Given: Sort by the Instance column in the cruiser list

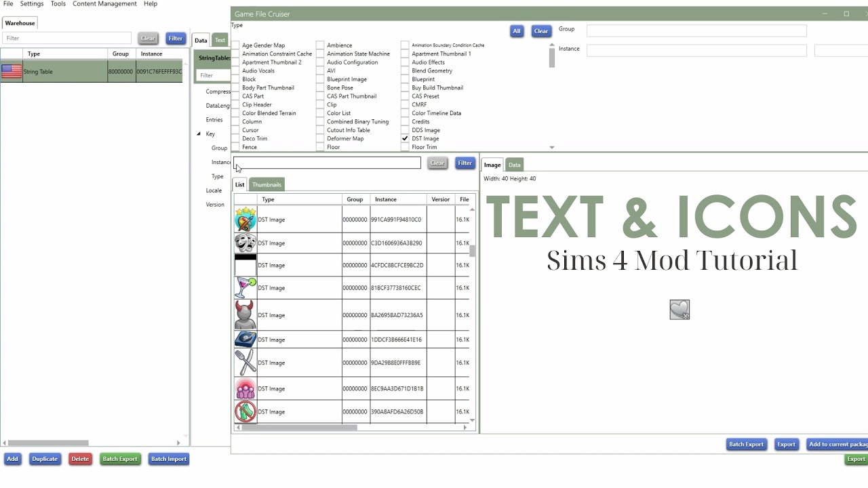Looking at the screenshot, I should tap(386, 199).
